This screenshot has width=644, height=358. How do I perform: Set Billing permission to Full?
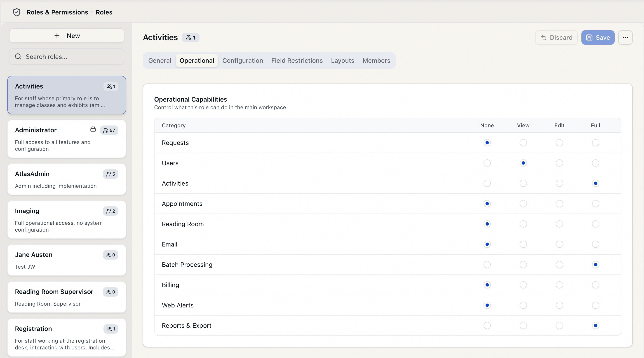coord(595,285)
